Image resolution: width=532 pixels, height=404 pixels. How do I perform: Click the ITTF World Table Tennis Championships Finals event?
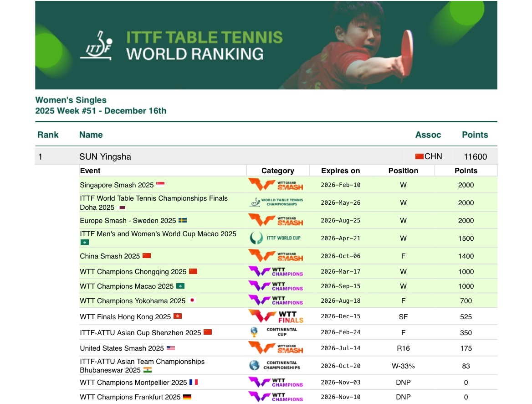click(153, 202)
